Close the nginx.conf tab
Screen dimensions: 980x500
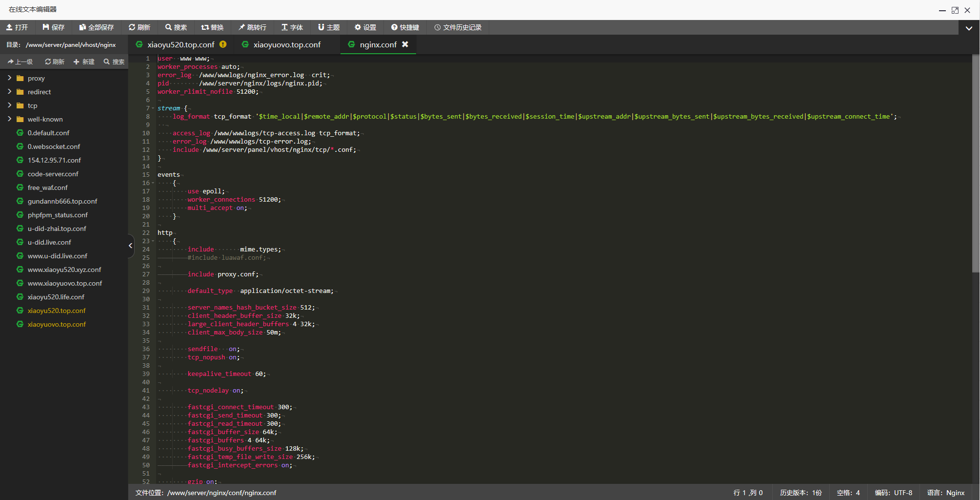point(405,44)
